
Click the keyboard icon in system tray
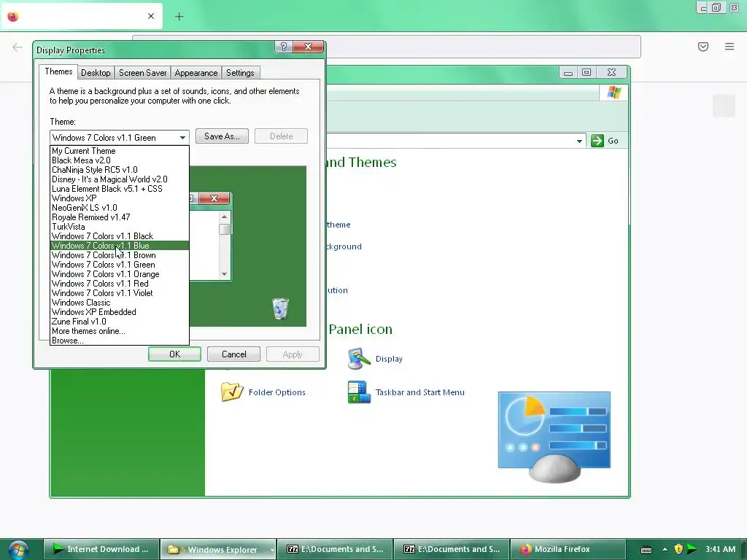click(646, 550)
